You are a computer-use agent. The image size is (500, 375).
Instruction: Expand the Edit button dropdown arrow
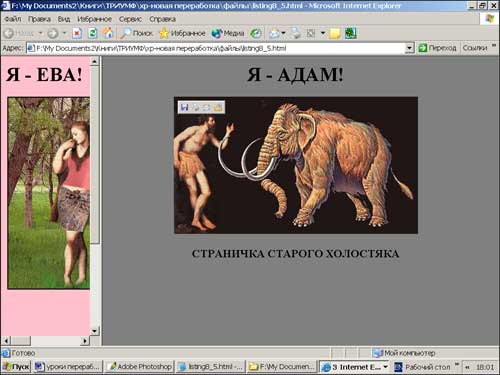pos(323,33)
